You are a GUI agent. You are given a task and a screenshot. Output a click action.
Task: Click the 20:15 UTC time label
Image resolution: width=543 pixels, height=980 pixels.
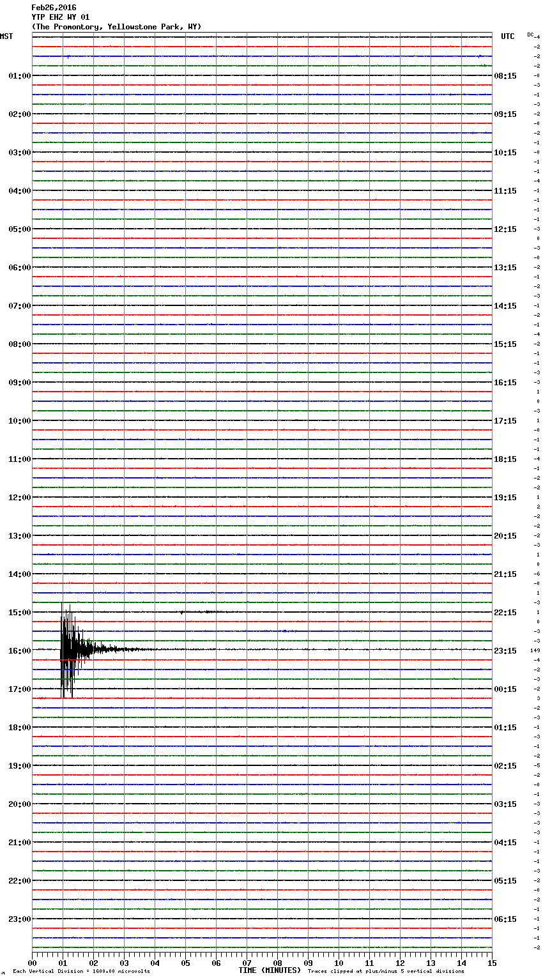(x=505, y=536)
